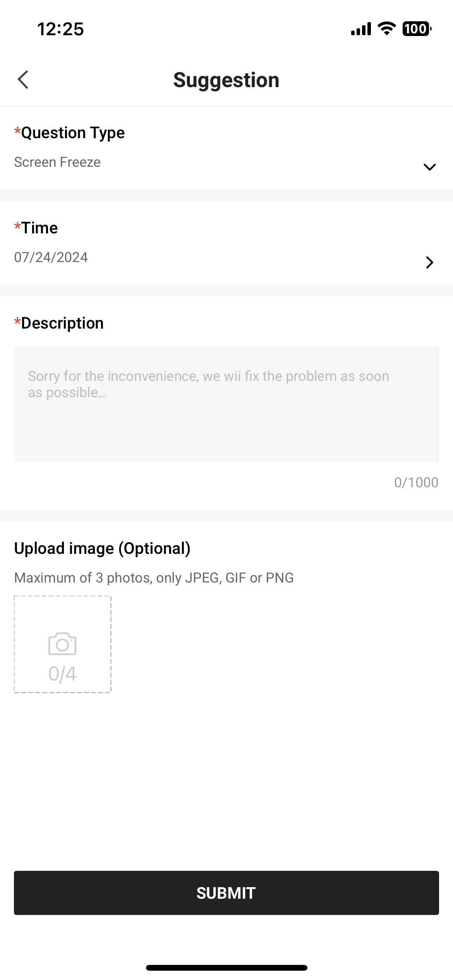Open the Time picker right chevron

coord(429,262)
